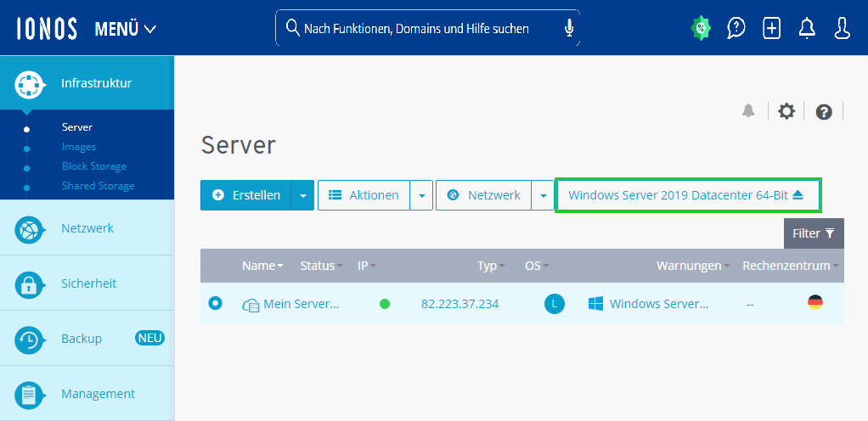Open the help chat bubble icon
Image resolution: width=868 pixels, height=421 pixels.
(736, 28)
